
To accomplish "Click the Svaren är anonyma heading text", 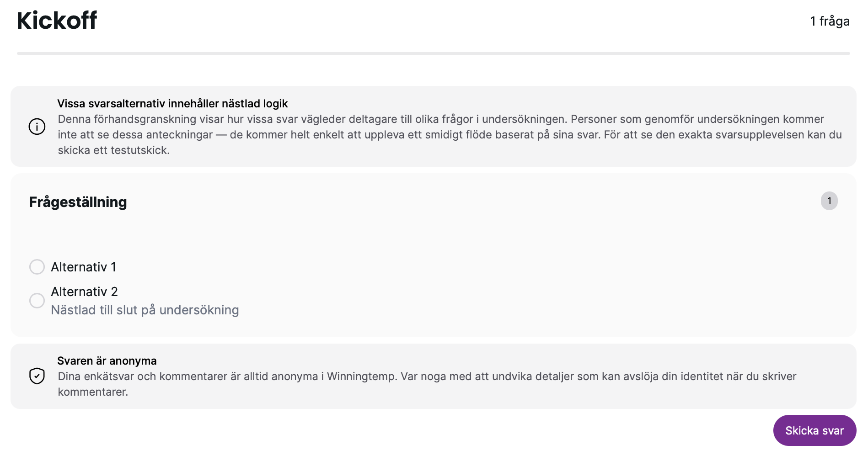I will point(107,361).
